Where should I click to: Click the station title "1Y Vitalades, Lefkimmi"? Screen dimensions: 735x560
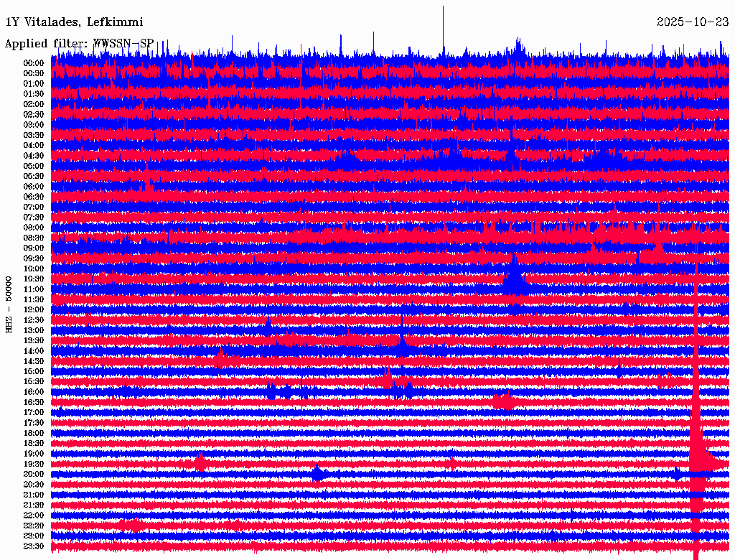[x=74, y=22]
